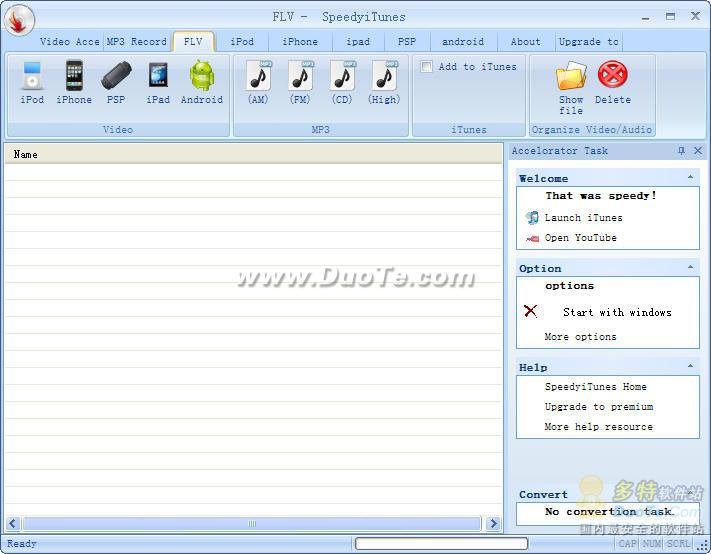This screenshot has width=711, height=554.
Task: Pick the PSP video conversion icon
Action: (x=116, y=78)
